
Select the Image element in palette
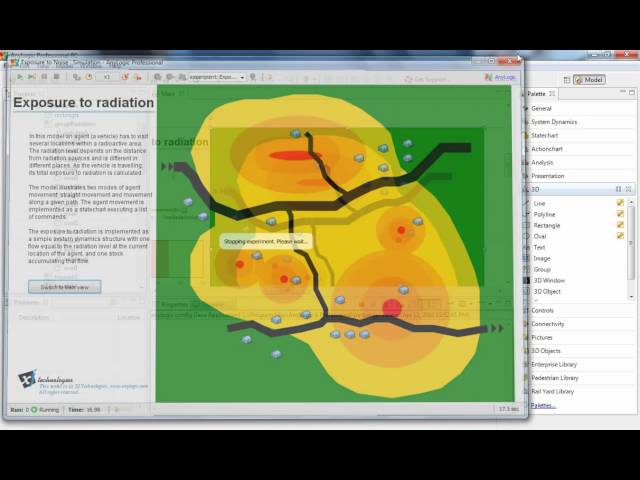(542, 258)
